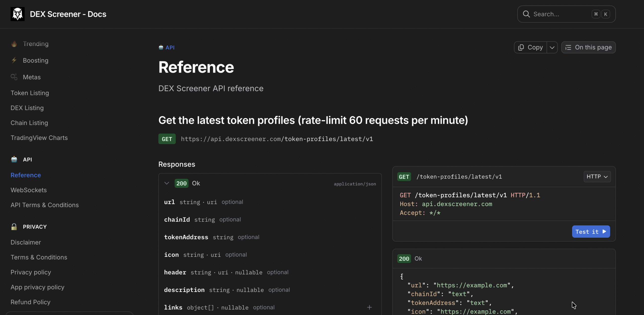The height and width of the screenshot is (315, 644).
Task: Open the HTTP language dropdown
Action: tap(597, 177)
